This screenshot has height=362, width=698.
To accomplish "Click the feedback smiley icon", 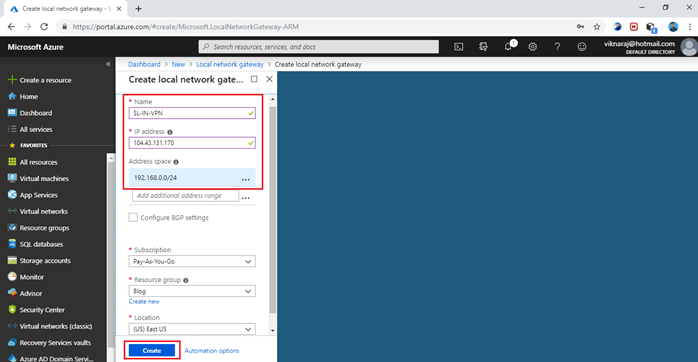I will pos(582,47).
